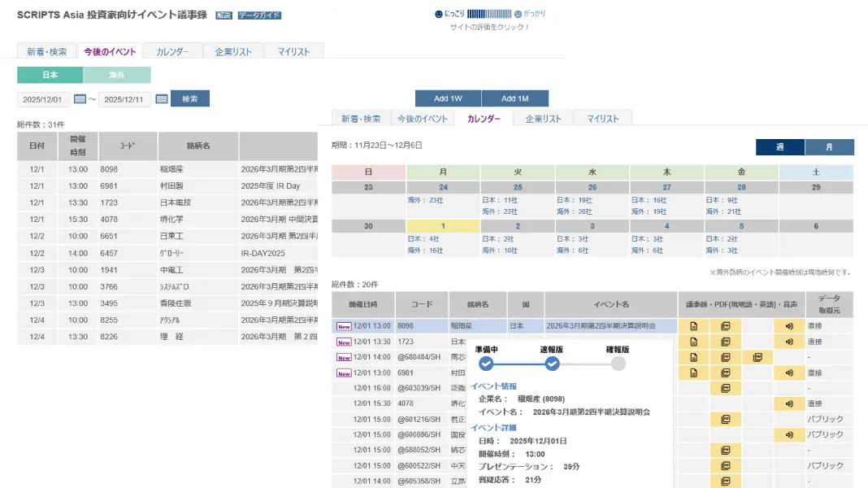Play the audio icon for code 4078
The image size is (868, 488).
[789, 403]
